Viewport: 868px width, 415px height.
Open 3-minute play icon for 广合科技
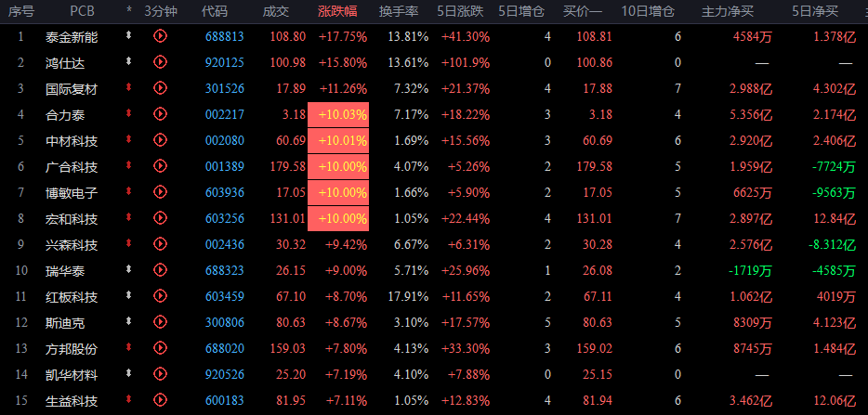coord(160,166)
